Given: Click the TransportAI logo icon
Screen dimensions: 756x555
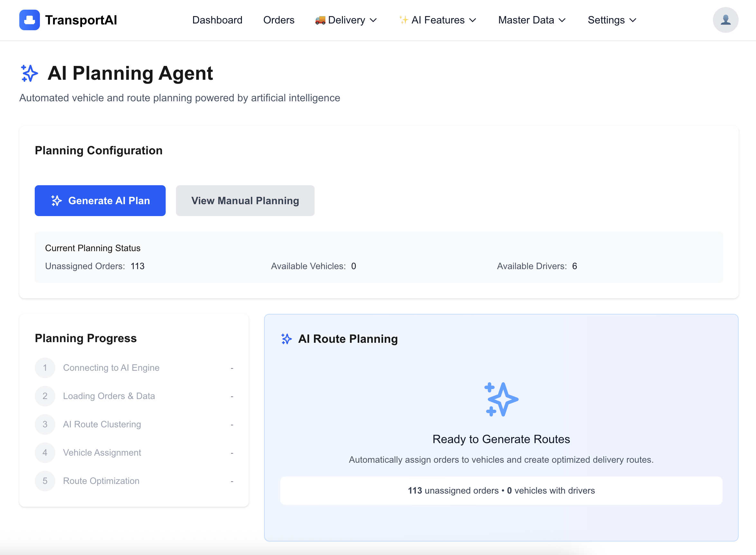Looking at the screenshot, I should tap(30, 20).
